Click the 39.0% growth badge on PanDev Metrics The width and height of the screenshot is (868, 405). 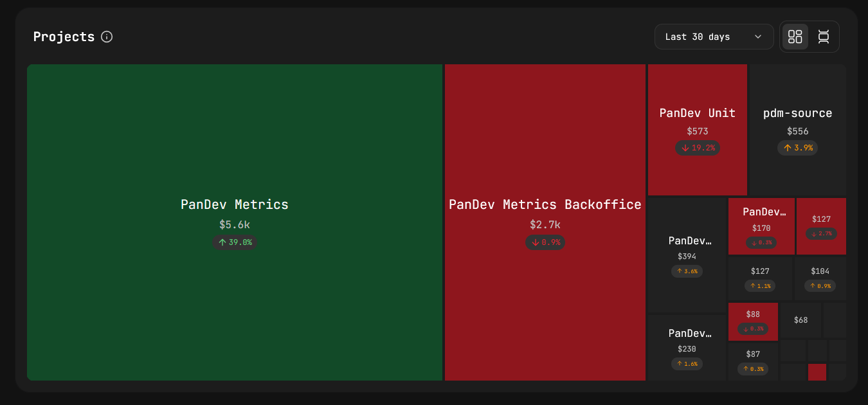pos(235,243)
